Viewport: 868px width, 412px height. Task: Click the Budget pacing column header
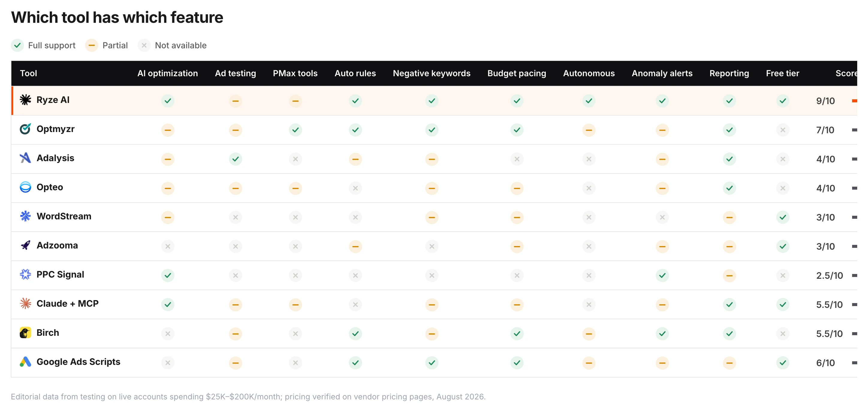516,73
